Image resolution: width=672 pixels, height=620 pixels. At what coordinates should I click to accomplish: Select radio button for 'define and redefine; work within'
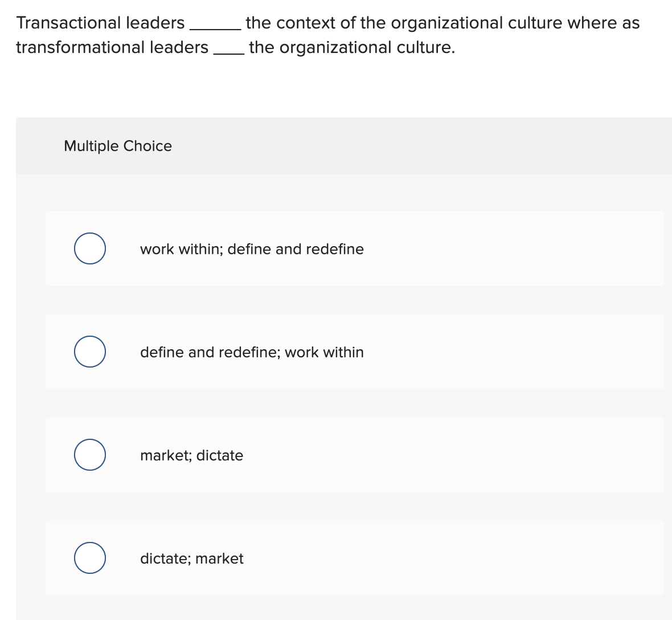point(89,351)
